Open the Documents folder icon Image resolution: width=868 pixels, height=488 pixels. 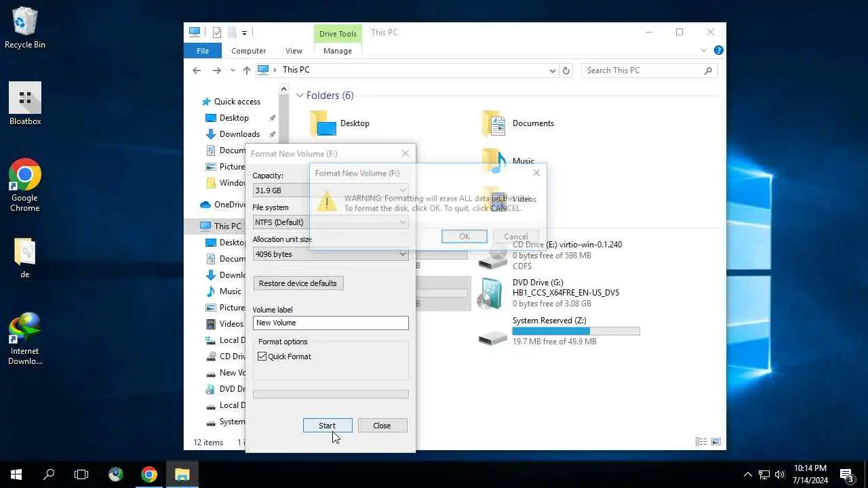[x=494, y=123]
